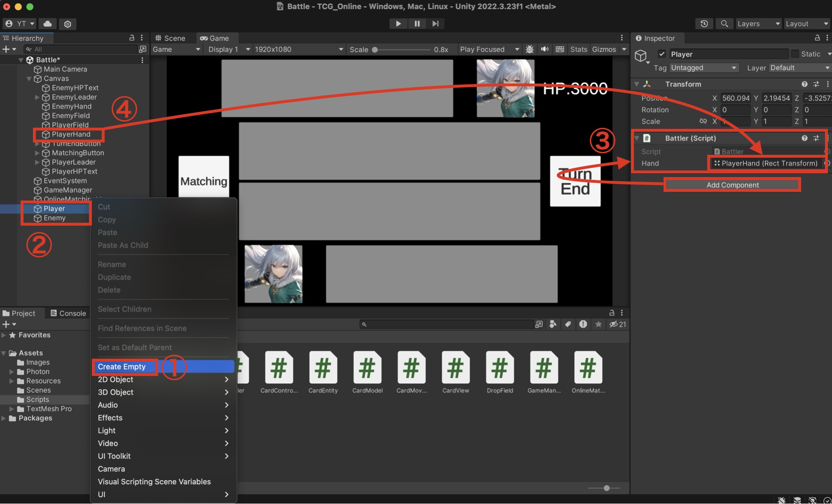Viewport: 832px width, 504px height.
Task: Toggle the Inspector lock icon
Action: click(817, 38)
